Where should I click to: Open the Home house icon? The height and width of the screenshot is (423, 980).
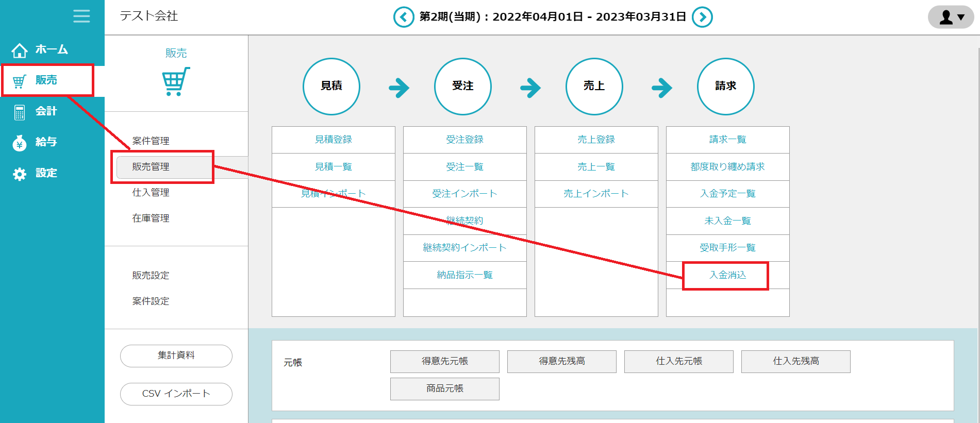tap(20, 50)
